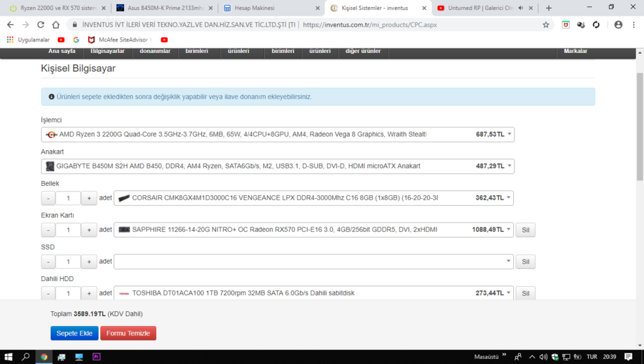Viewport: 644px width, 364px height.
Task: Click the Ekran Kartı quantity field
Action: 68,230
